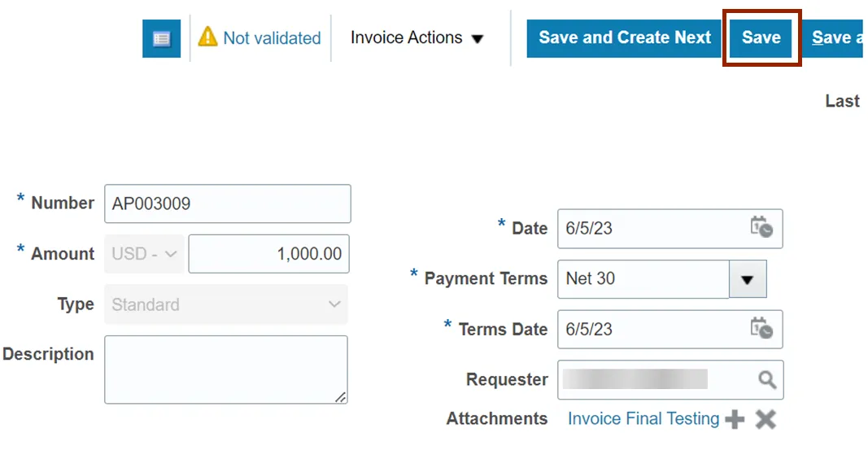Open the Invoice Actions menu
Screen dimensions: 868x455
(417, 38)
